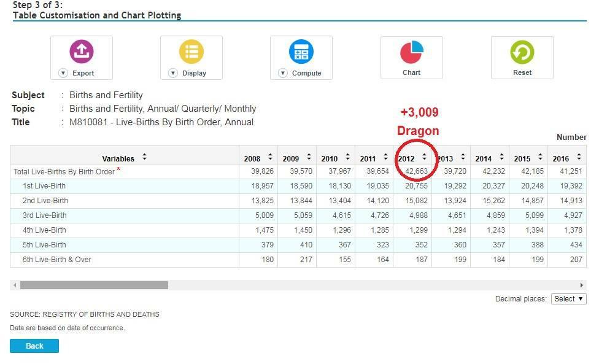This screenshot has height=364, width=599.
Task: Click the Chart label text
Action: pos(411,72)
